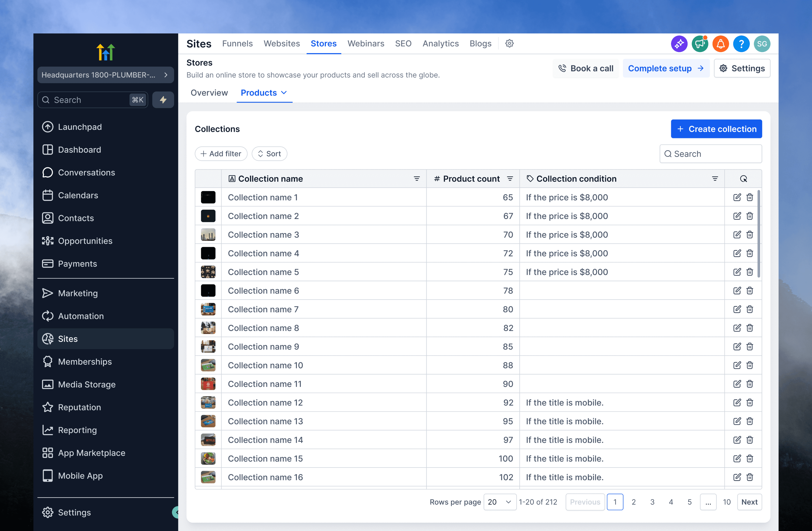Screen dimensions: 812x531
Task: Delete Collection name 7 via trash icon
Action: 749,309
